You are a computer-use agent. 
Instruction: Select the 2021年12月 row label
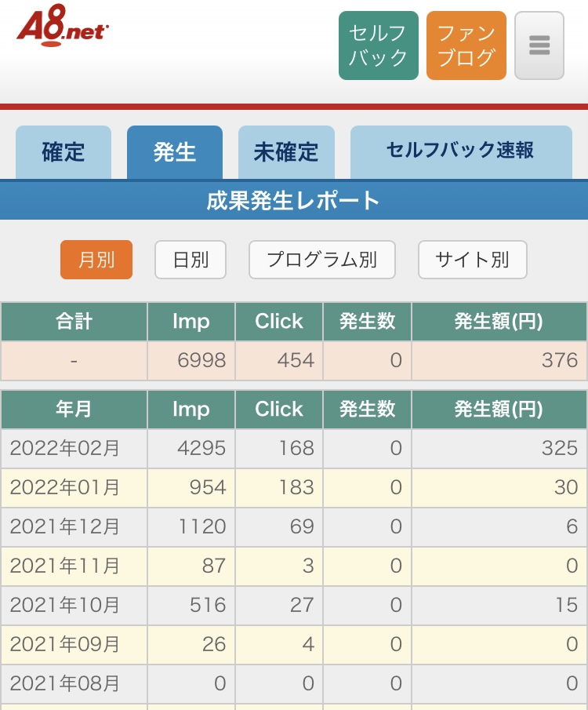[x=65, y=526]
